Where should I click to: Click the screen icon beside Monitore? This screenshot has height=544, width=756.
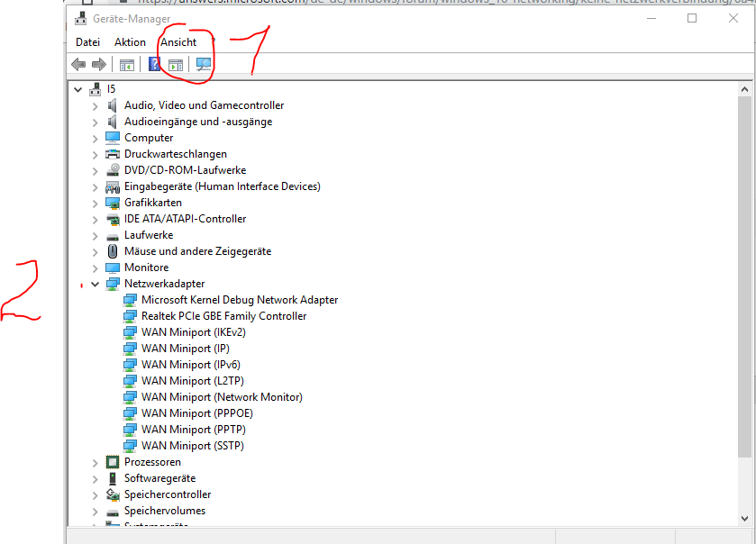pyautogui.click(x=113, y=267)
